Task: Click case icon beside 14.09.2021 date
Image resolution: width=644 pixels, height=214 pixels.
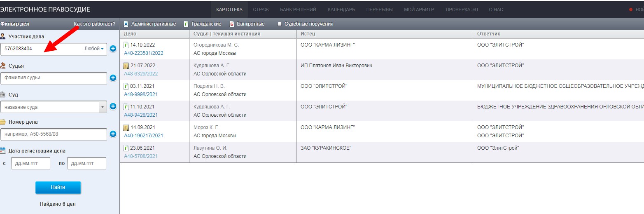Action: click(126, 127)
